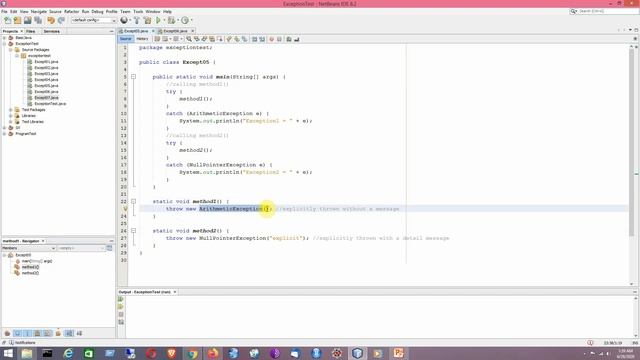This screenshot has width=640, height=360.
Task: Collapse the main method code fold on line 5
Action: coord(133,77)
